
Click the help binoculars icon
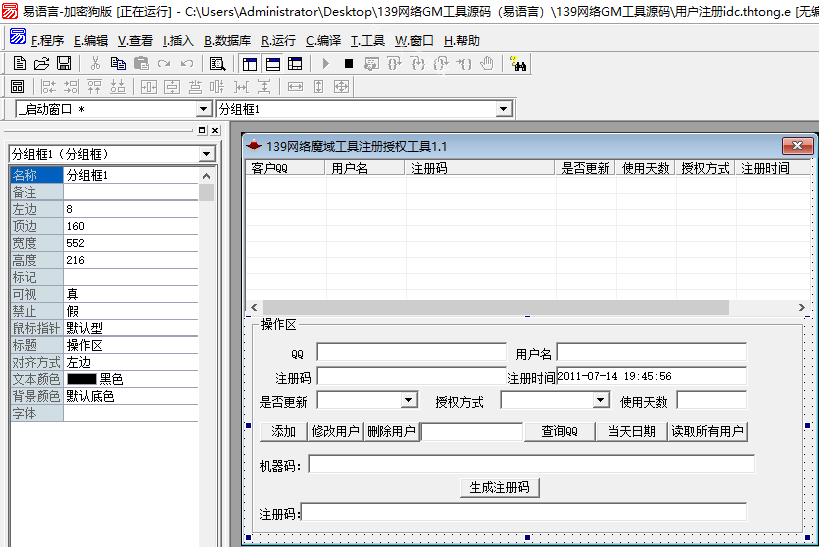[518, 64]
